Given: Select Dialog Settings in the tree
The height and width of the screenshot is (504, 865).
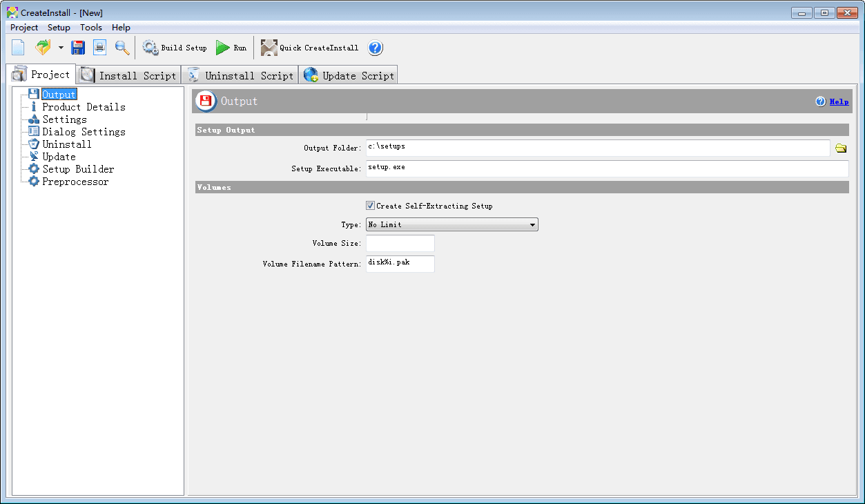Looking at the screenshot, I should point(84,132).
